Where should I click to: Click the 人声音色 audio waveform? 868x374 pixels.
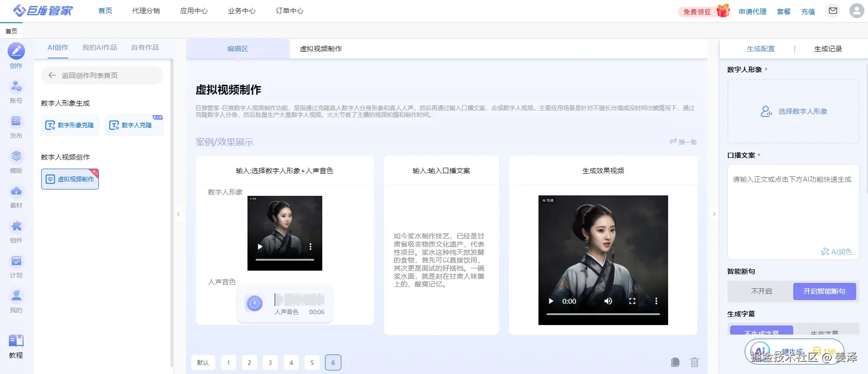tap(299, 299)
